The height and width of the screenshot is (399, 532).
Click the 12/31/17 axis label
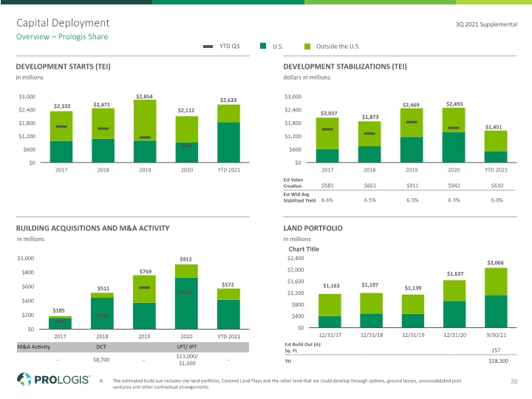330,335
